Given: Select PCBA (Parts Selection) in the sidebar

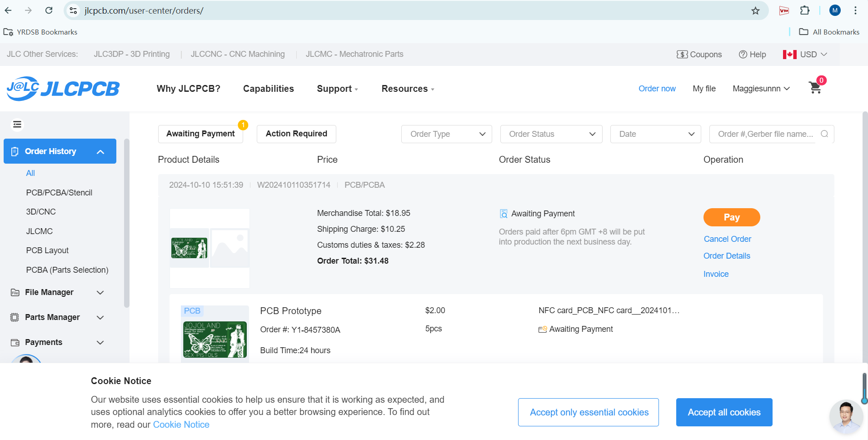Looking at the screenshot, I should coord(67,270).
